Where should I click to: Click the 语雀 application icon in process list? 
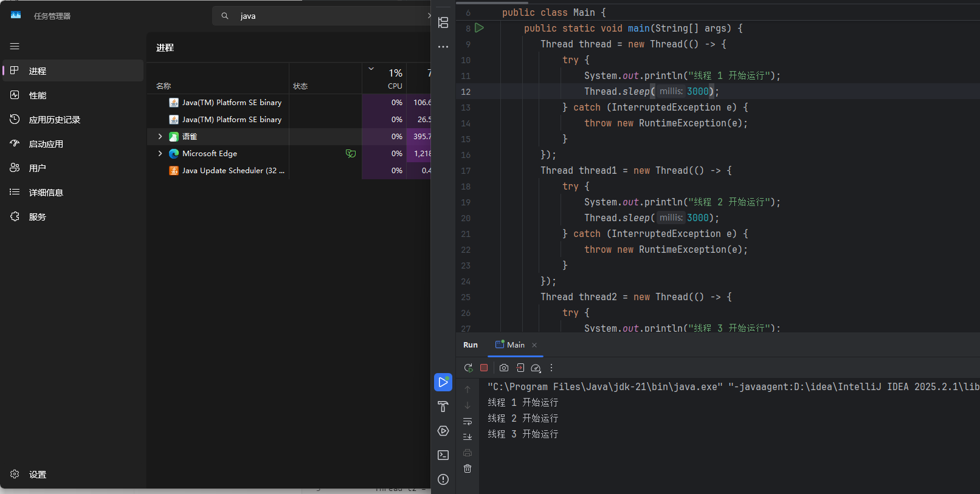174,136
